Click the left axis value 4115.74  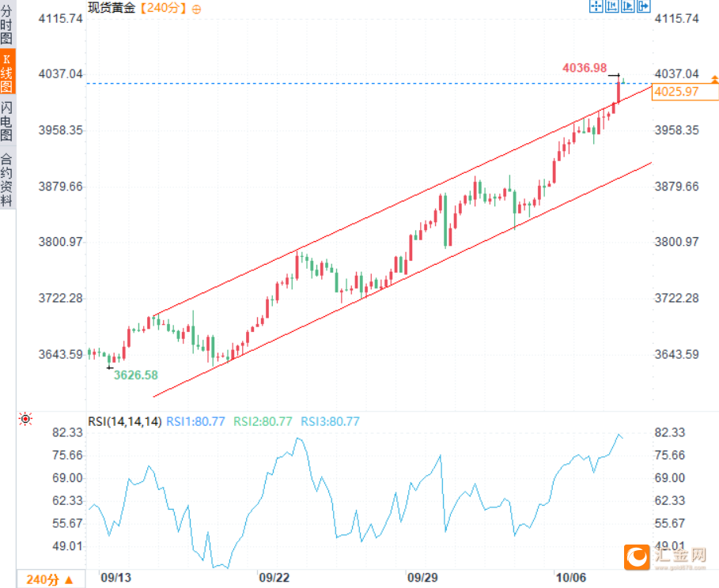click(x=61, y=18)
